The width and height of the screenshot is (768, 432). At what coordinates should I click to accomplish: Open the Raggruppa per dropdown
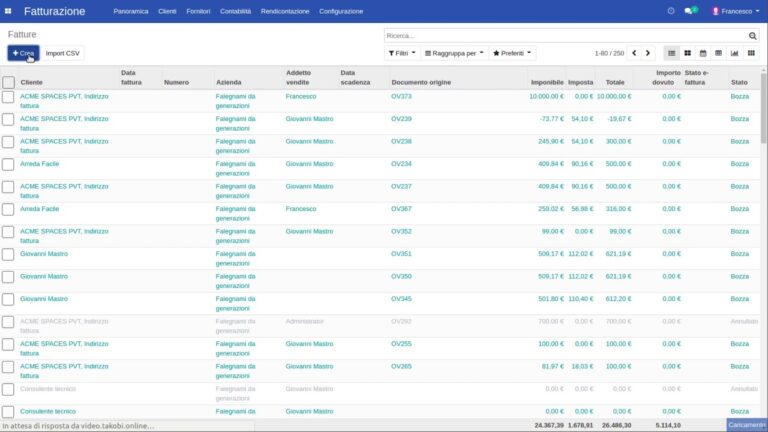click(x=454, y=53)
